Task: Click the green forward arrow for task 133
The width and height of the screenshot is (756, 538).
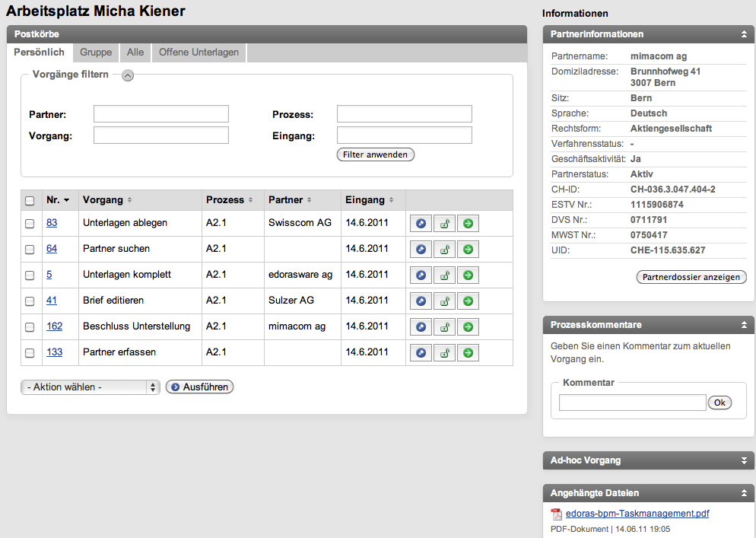Action: 468,353
